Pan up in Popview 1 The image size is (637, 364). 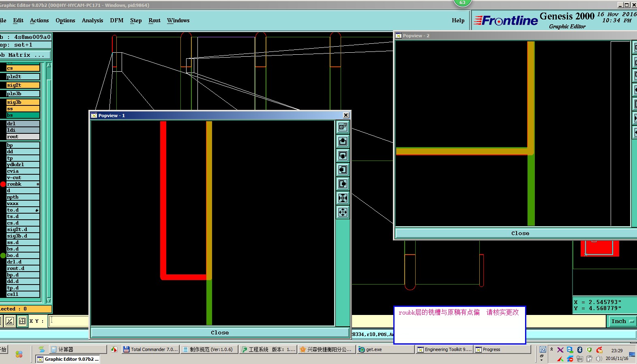pos(343,141)
